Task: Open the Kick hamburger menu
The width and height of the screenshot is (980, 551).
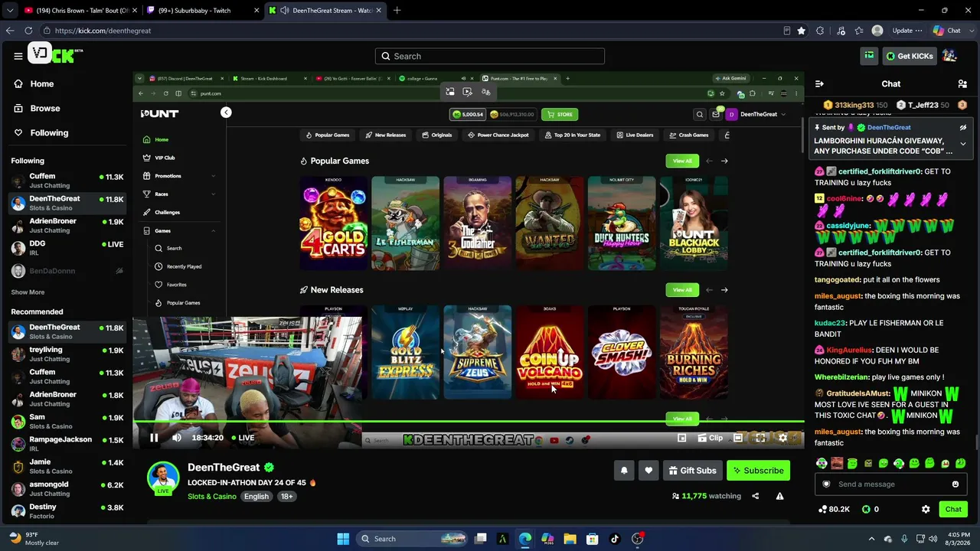Action: point(18,56)
